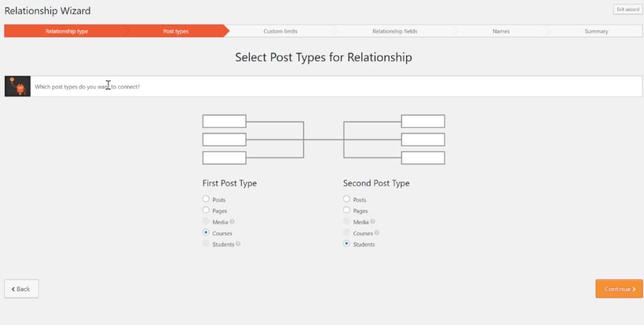Image resolution: width=644 pixels, height=325 pixels.
Task: Select Posts as Second Post Type
Action: click(347, 199)
